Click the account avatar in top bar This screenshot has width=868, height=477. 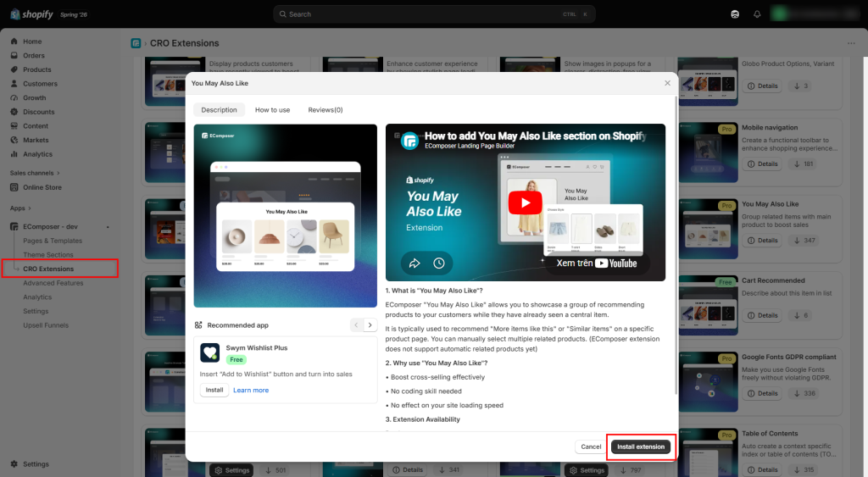click(x=780, y=14)
